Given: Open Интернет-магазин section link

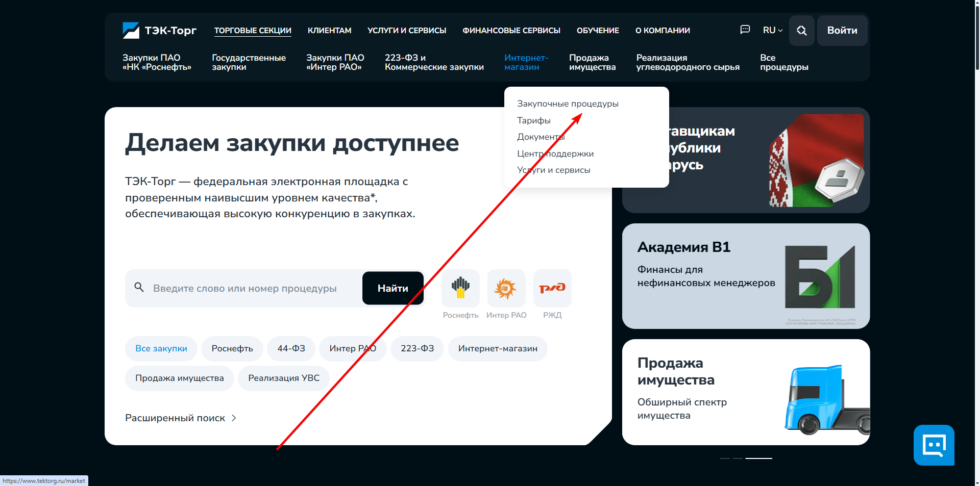Looking at the screenshot, I should point(526,62).
